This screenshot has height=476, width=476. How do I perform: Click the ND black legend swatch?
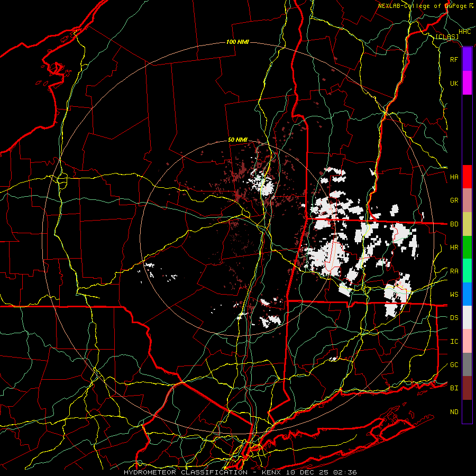tap(467, 411)
